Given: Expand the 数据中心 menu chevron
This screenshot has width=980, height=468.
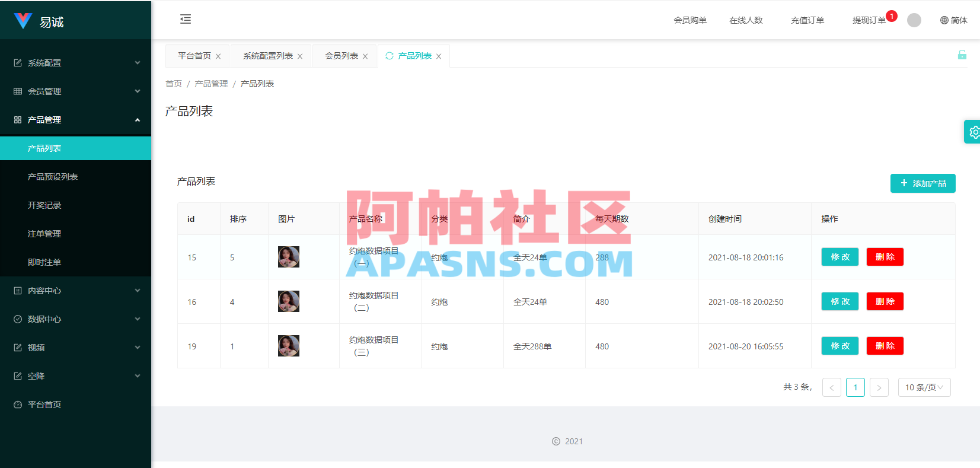Looking at the screenshot, I should [138, 319].
